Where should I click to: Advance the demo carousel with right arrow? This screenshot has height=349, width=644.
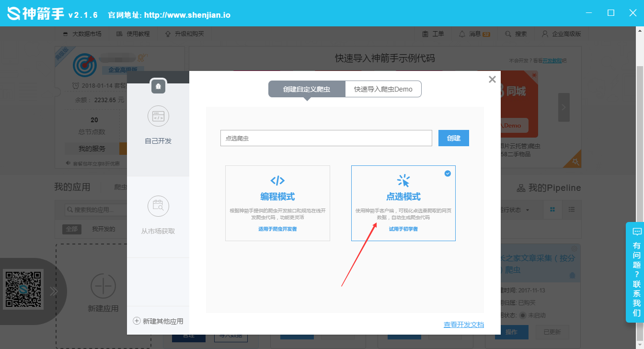[564, 107]
